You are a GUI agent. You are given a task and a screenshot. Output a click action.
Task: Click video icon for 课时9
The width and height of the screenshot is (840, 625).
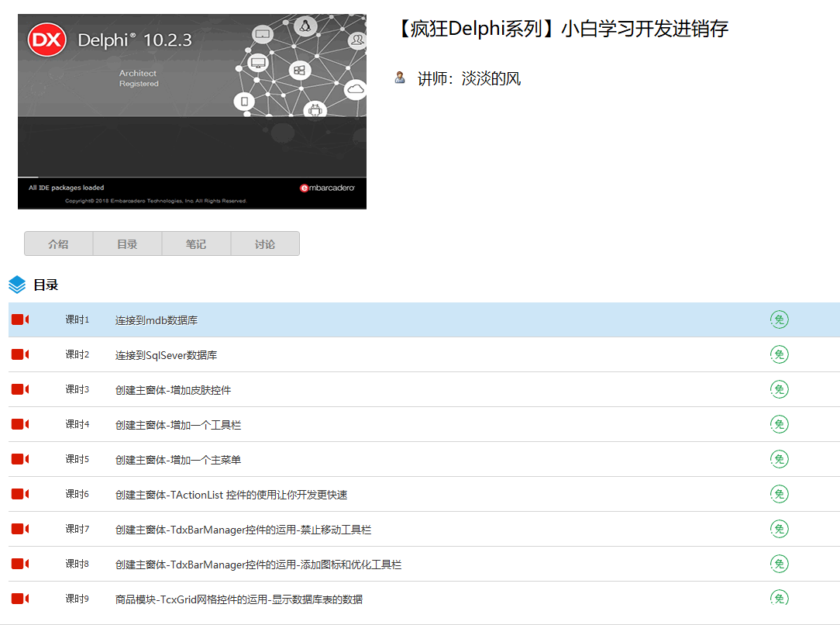20,598
